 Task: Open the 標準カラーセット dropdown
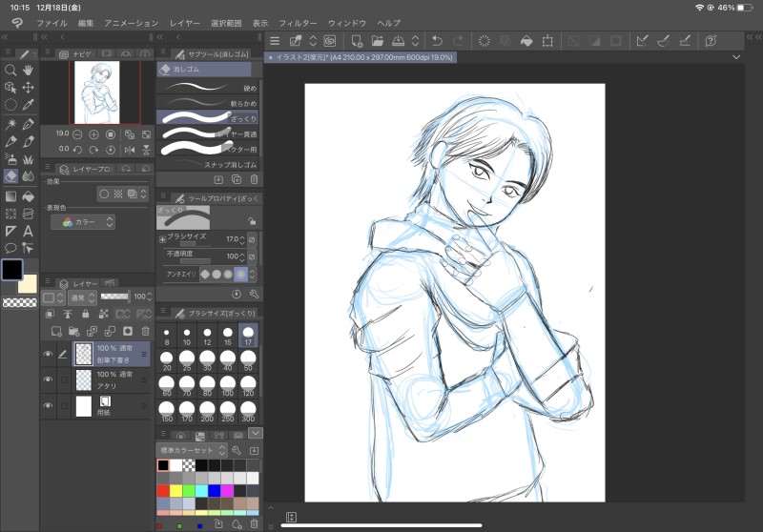(x=194, y=450)
